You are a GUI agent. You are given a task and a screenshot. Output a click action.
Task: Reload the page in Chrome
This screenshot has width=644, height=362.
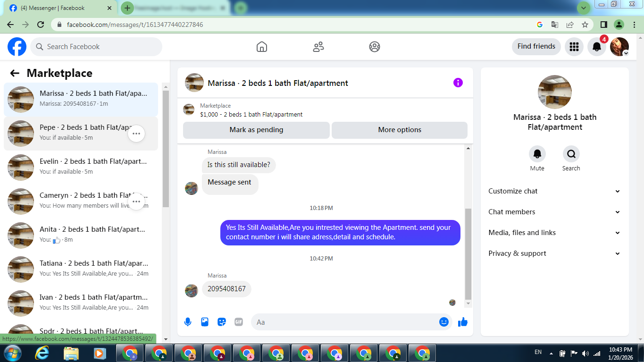(x=41, y=25)
